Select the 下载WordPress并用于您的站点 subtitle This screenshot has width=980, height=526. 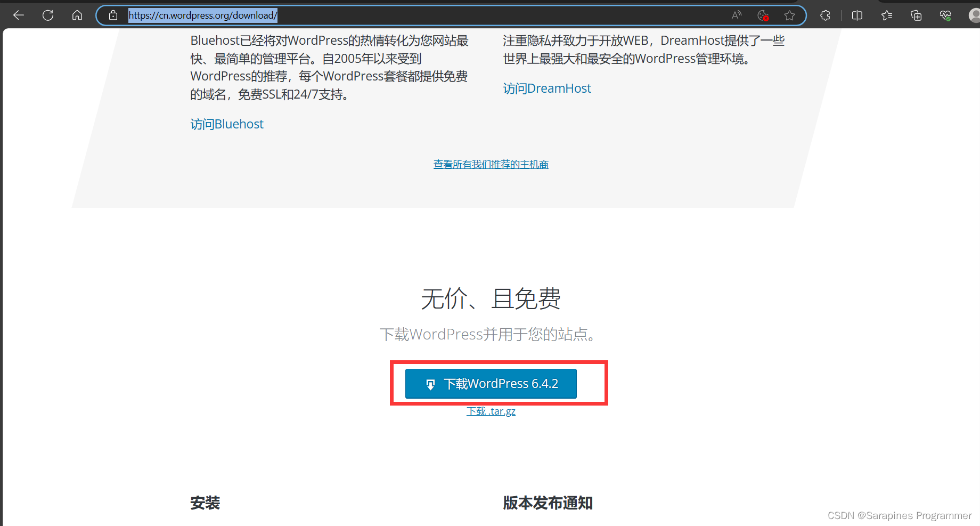tap(487, 334)
